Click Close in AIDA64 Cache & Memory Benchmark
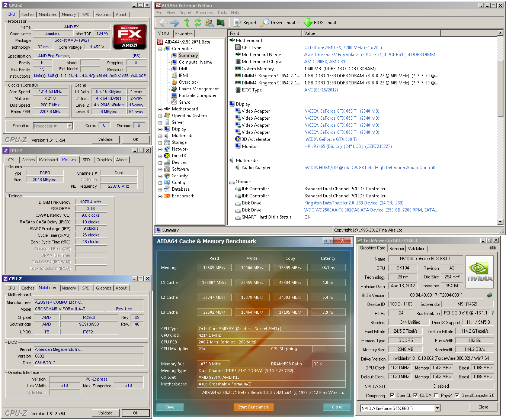 [x=337, y=407]
